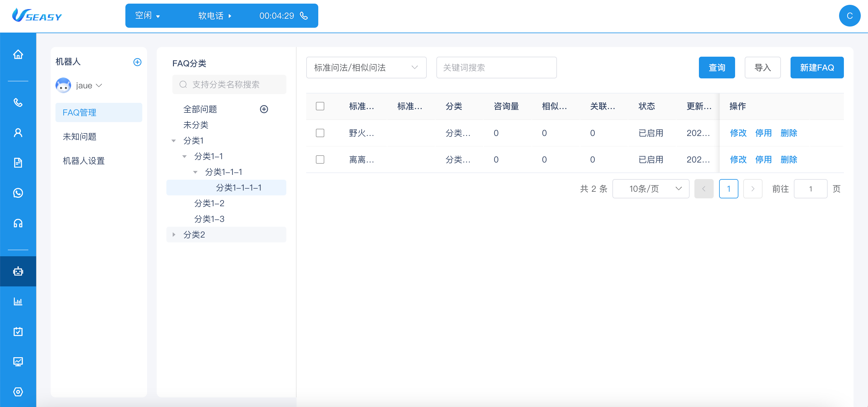This screenshot has width=868, height=407.
Task: Click 修改 for the 离离 row
Action: pyautogui.click(x=738, y=159)
